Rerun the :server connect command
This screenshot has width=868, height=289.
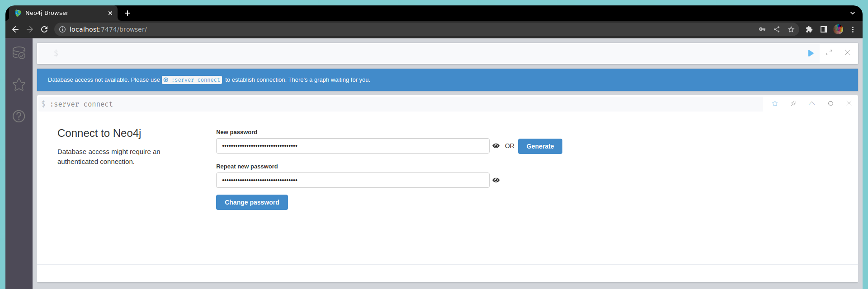point(830,103)
